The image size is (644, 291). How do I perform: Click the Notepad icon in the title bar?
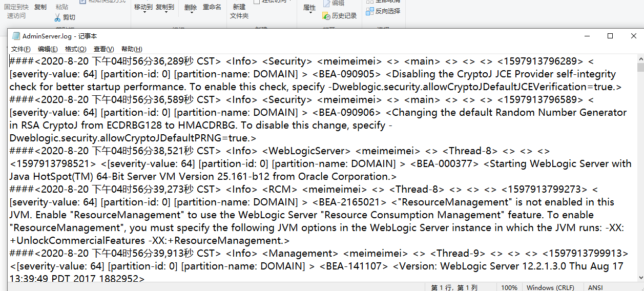point(16,36)
